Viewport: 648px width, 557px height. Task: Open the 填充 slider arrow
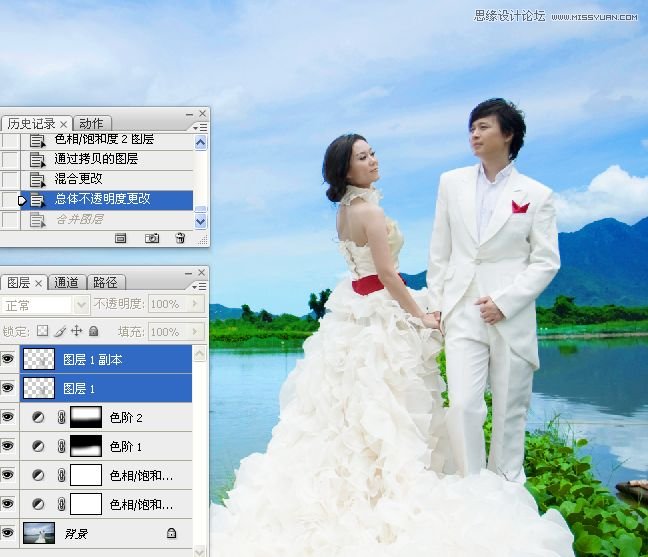(x=196, y=332)
